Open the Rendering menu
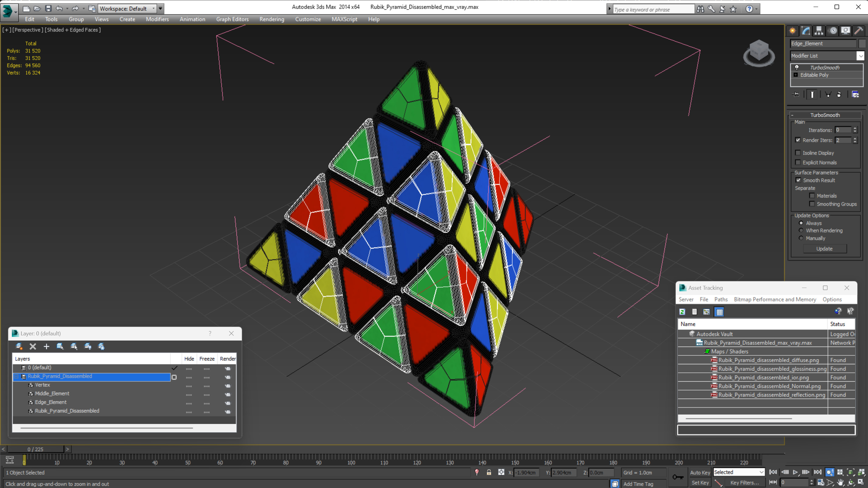 pos(272,19)
